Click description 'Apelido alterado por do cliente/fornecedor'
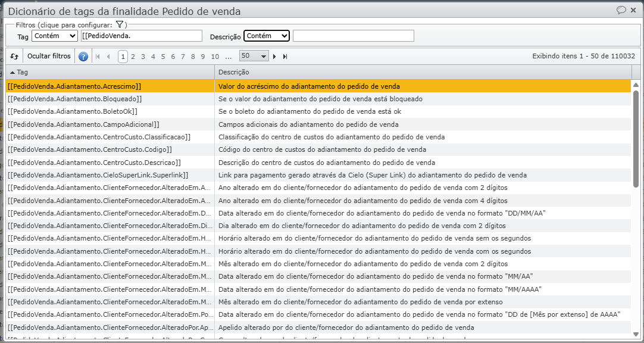 346,328
